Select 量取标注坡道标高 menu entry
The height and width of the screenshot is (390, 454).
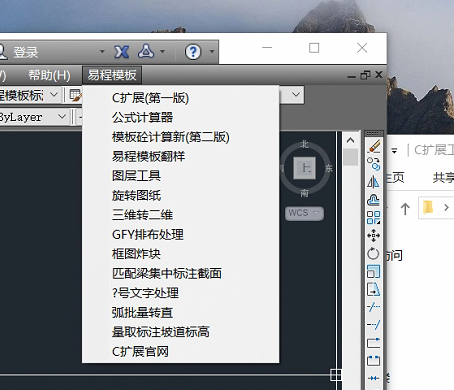tap(180, 332)
